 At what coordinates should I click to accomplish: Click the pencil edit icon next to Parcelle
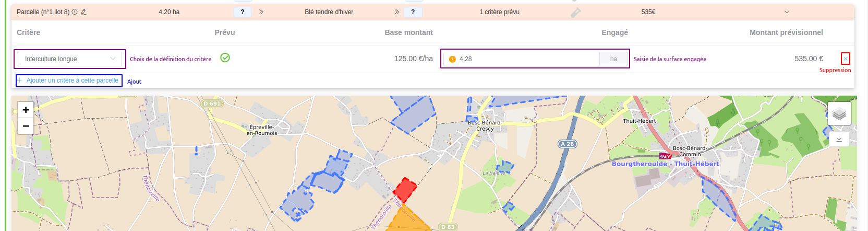click(83, 12)
